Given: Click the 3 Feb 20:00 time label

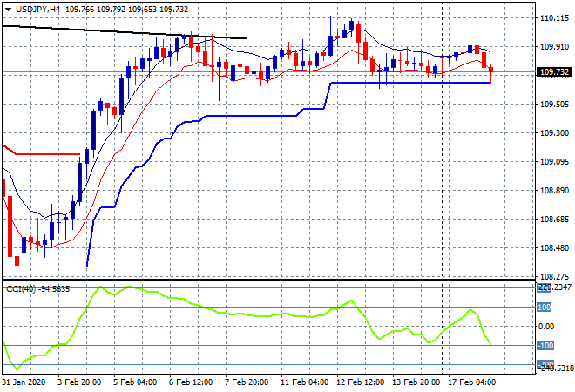Looking at the screenshot, I should coord(79,382).
